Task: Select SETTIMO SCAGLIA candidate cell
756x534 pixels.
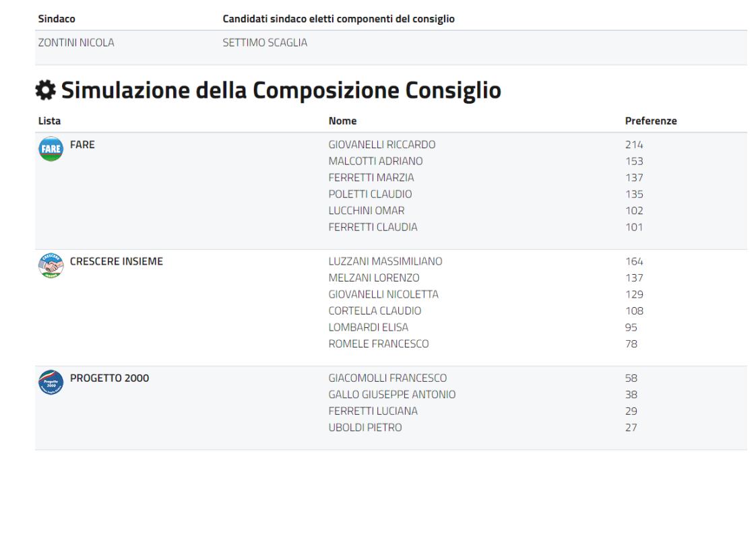Action: 265,42
